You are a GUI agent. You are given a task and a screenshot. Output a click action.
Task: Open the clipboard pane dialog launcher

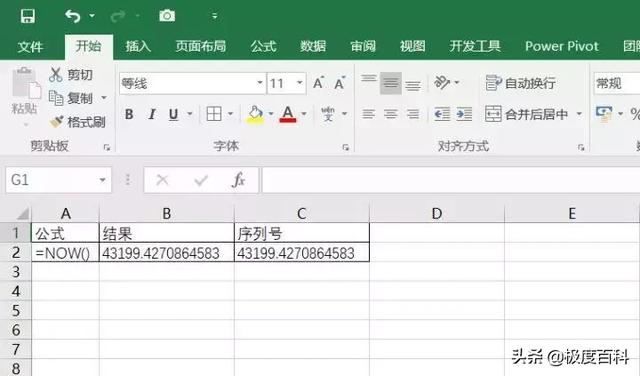[107, 147]
